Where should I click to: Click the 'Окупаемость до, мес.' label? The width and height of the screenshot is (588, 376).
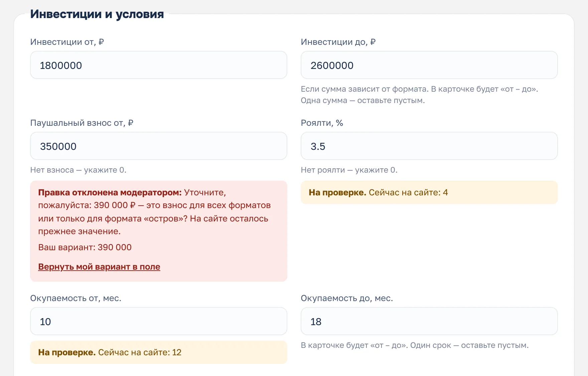tap(347, 298)
